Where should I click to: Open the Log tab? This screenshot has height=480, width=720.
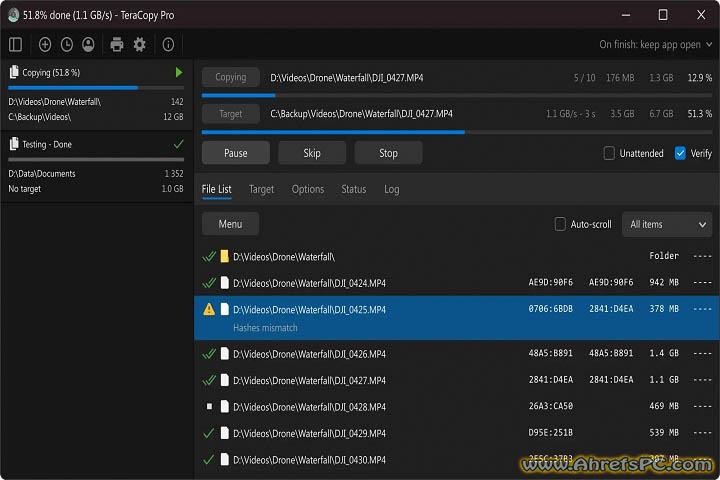pyautogui.click(x=392, y=189)
